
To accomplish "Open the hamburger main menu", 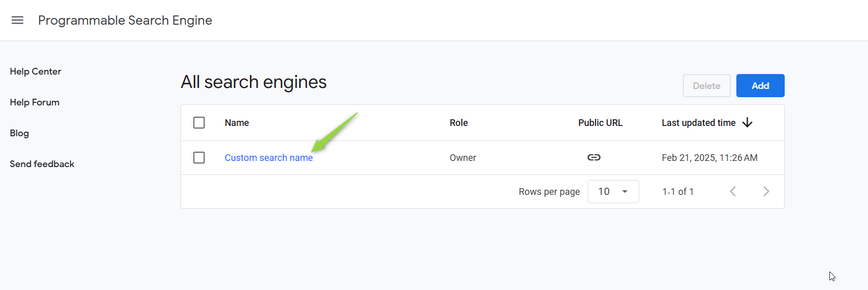I will (17, 20).
